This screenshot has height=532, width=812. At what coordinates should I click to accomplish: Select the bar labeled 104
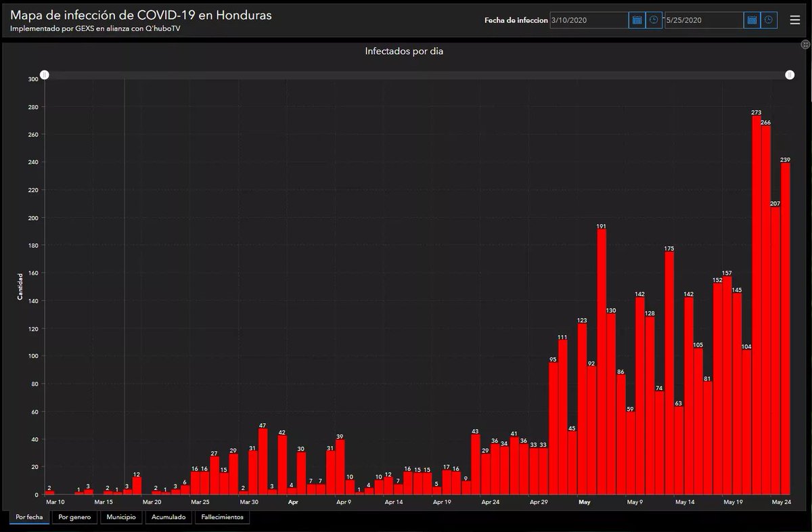[746, 422]
